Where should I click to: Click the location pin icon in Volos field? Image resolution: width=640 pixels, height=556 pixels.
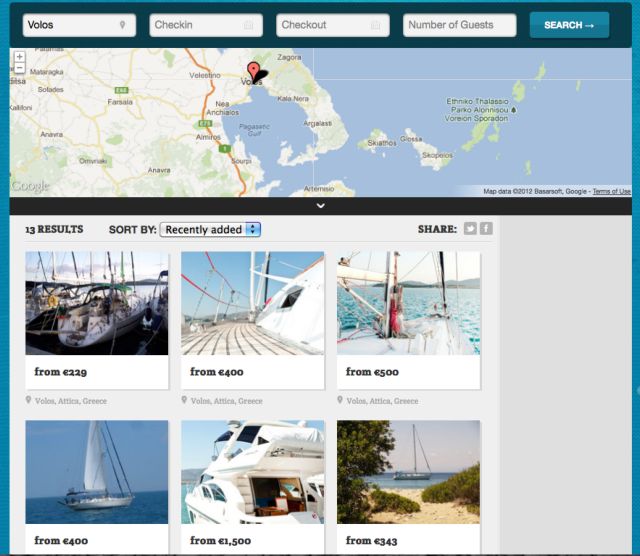click(122, 25)
